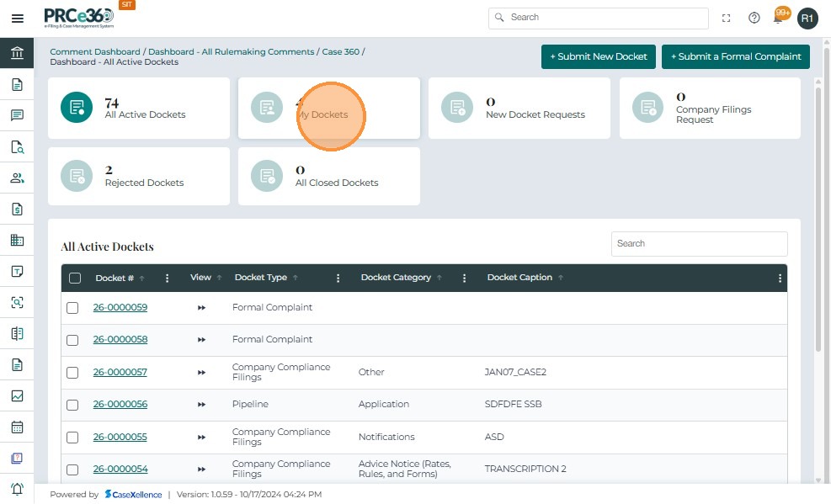Click the All Active Dockets table search field
Image resolution: width=831 pixels, height=504 pixels.
coord(699,244)
